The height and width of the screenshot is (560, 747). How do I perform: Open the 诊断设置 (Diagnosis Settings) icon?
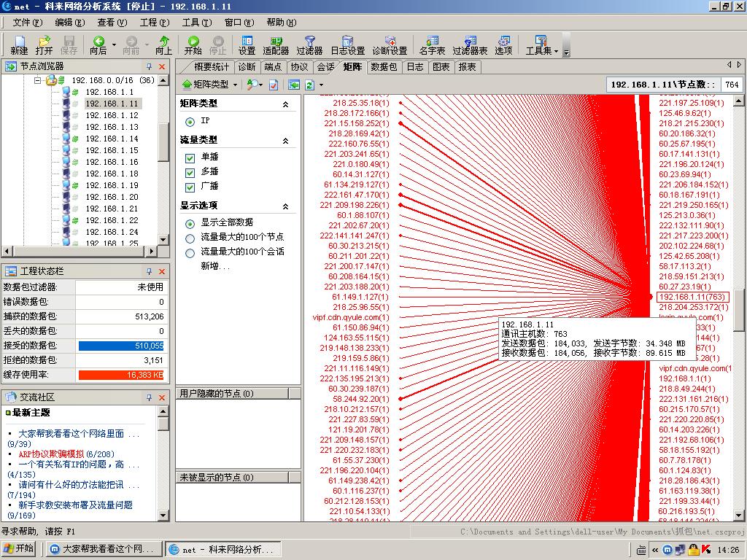pyautogui.click(x=390, y=45)
